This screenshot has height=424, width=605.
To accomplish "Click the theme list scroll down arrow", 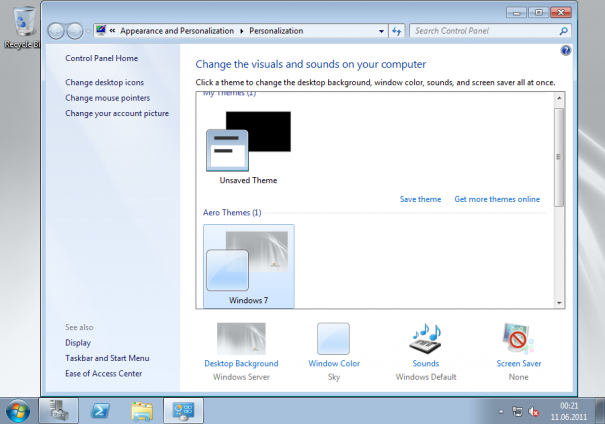I will [x=559, y=303].
